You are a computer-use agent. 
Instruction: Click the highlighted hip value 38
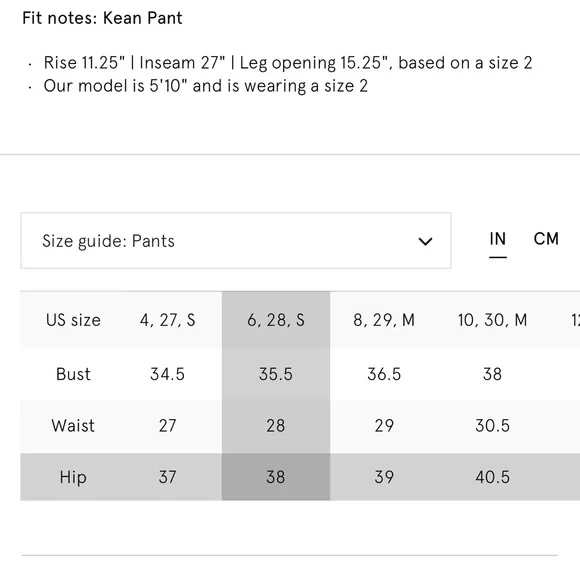coord(276,477)
